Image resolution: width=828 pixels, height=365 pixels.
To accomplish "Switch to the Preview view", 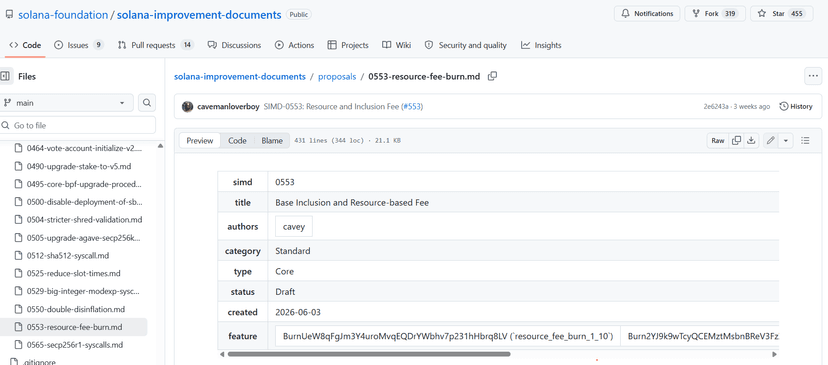I will click(x=200, y=141).
